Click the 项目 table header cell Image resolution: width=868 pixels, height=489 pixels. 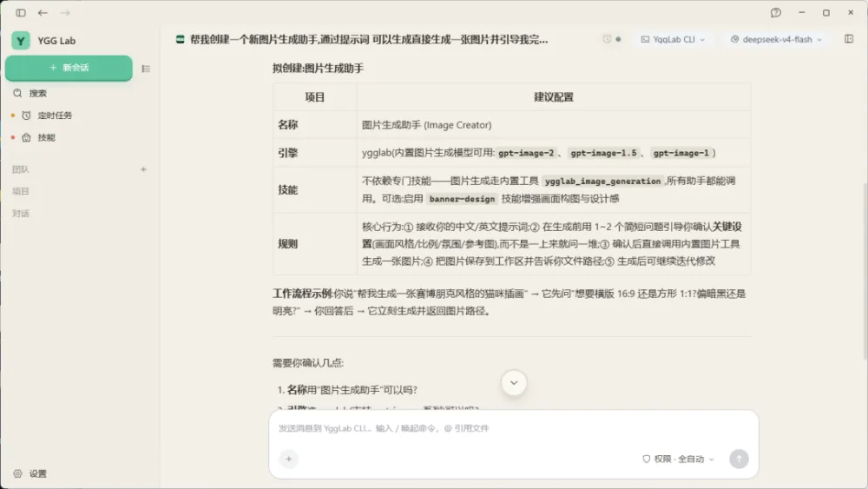(315, 97)
